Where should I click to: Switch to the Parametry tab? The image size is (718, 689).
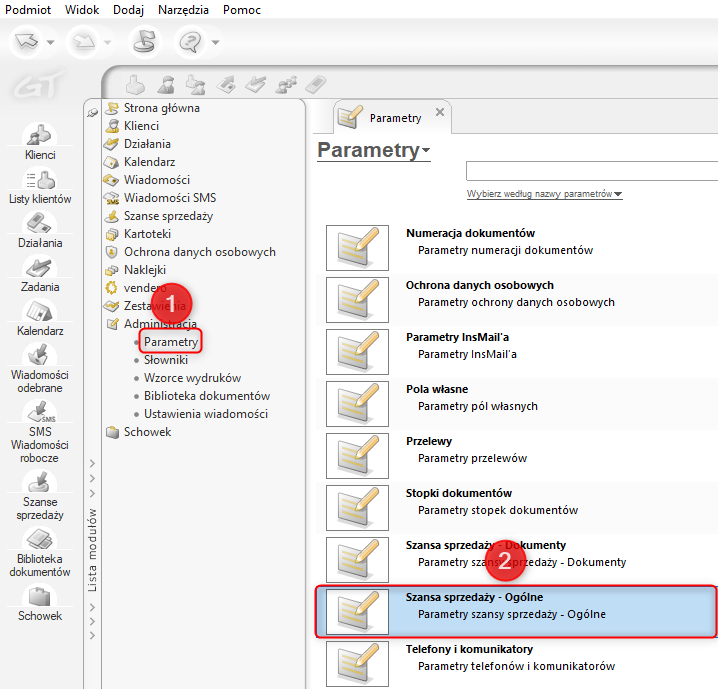(395, 118)
